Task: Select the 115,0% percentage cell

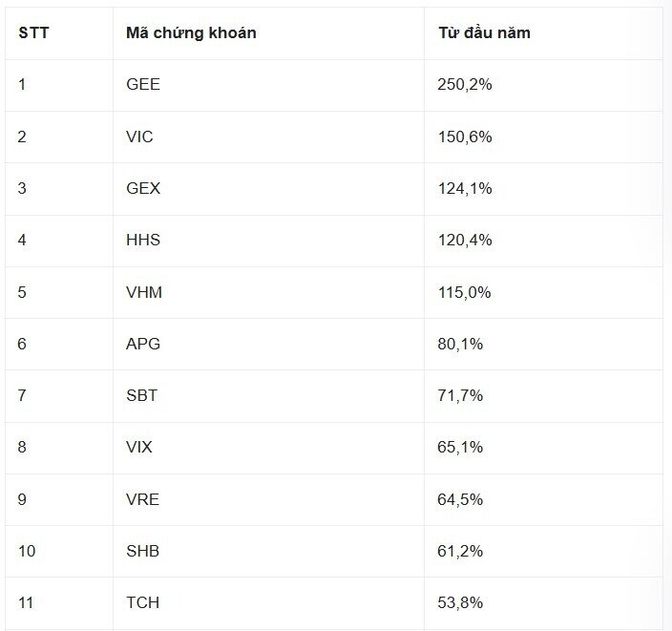Action: point(465,292)
